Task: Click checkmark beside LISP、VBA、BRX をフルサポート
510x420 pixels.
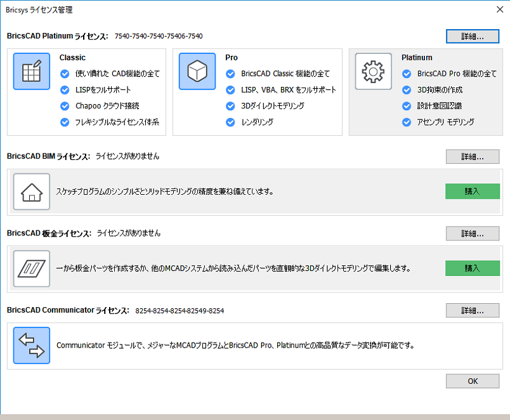Action: tap(230, 90)
